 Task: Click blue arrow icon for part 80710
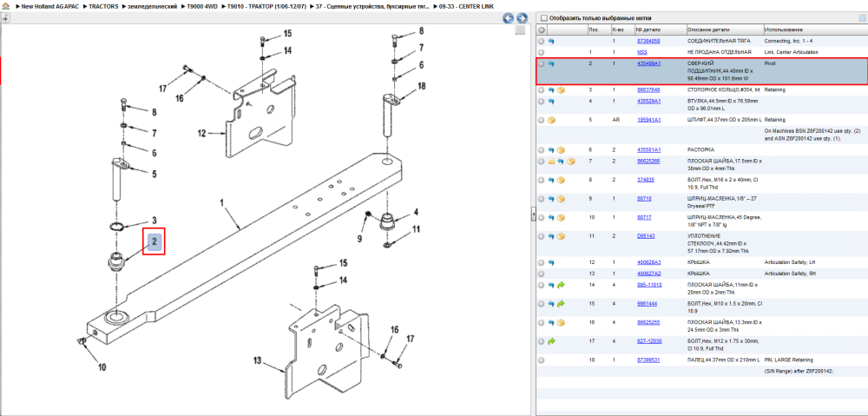click(551, 199)
